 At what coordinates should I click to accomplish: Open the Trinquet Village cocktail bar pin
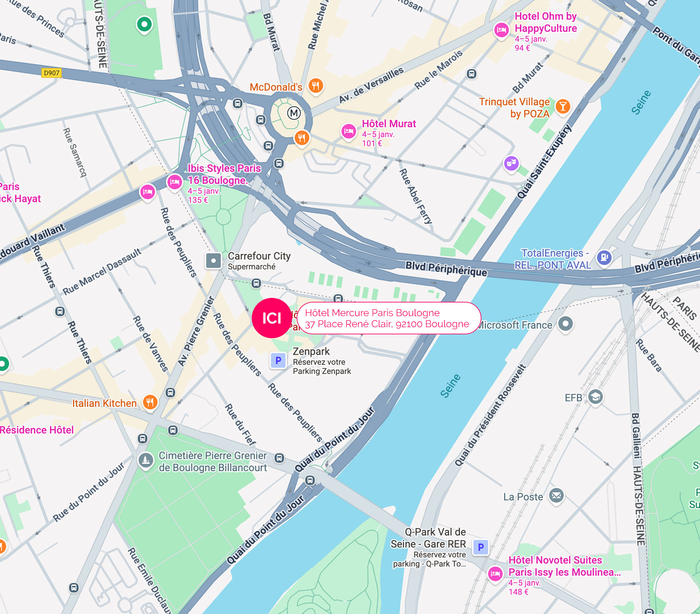pos(563,106)
